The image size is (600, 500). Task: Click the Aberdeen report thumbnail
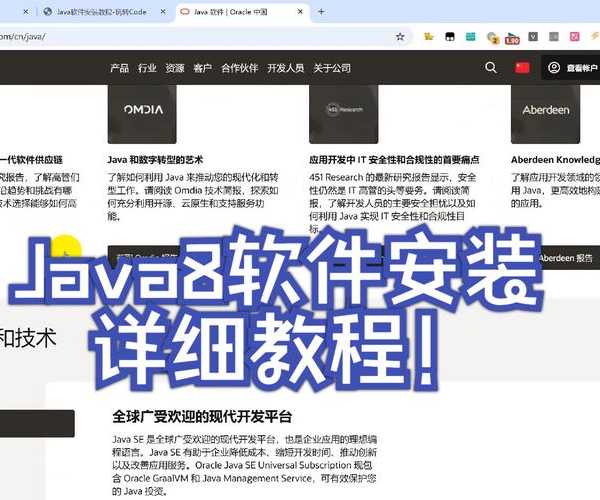click(546, 114)
